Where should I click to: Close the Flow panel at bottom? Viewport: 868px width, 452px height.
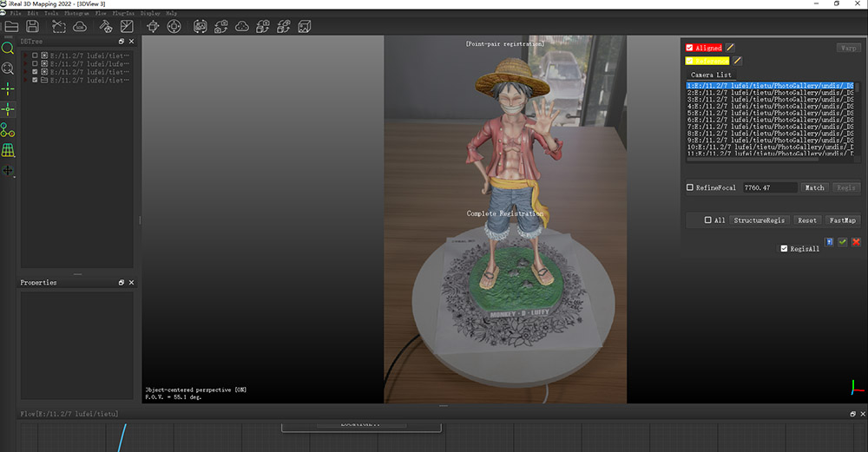(863, 414)
